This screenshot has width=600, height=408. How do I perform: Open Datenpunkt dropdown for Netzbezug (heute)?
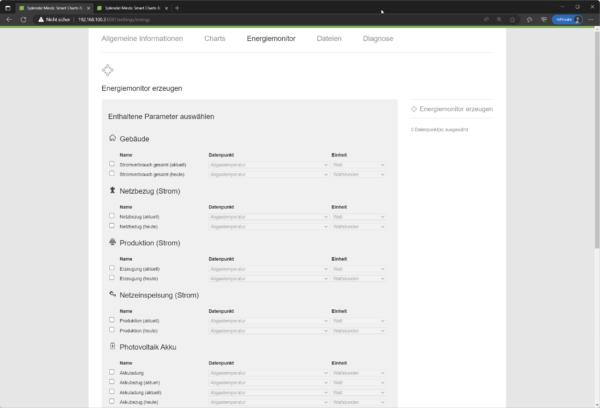pyautogui.click(x=269, y=227)
